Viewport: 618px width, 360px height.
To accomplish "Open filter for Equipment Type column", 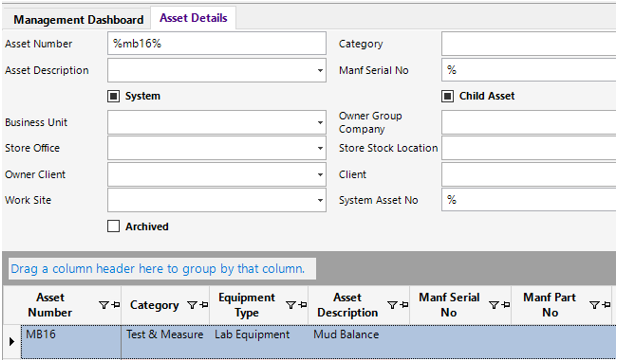I will pos(290,305).
